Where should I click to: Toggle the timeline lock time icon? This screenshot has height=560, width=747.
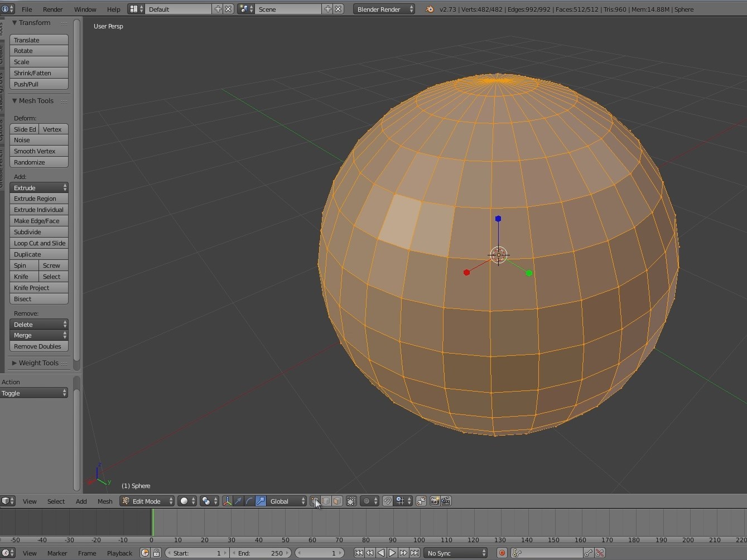(156, 553)
